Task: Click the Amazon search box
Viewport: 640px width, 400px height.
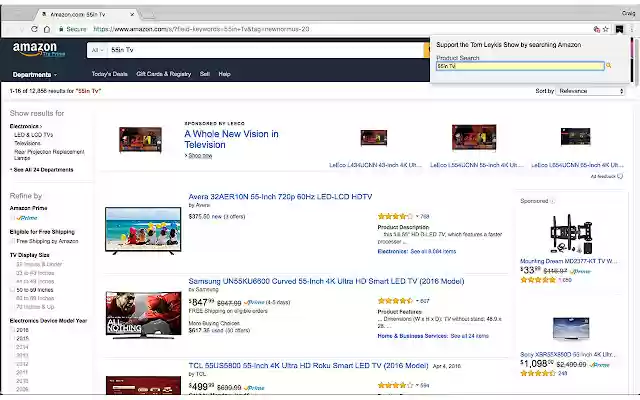Action: point(266,50)
